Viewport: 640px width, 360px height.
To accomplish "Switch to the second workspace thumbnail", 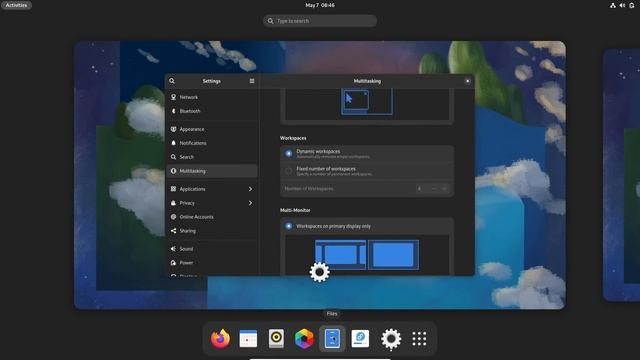I will click(621, 175).
